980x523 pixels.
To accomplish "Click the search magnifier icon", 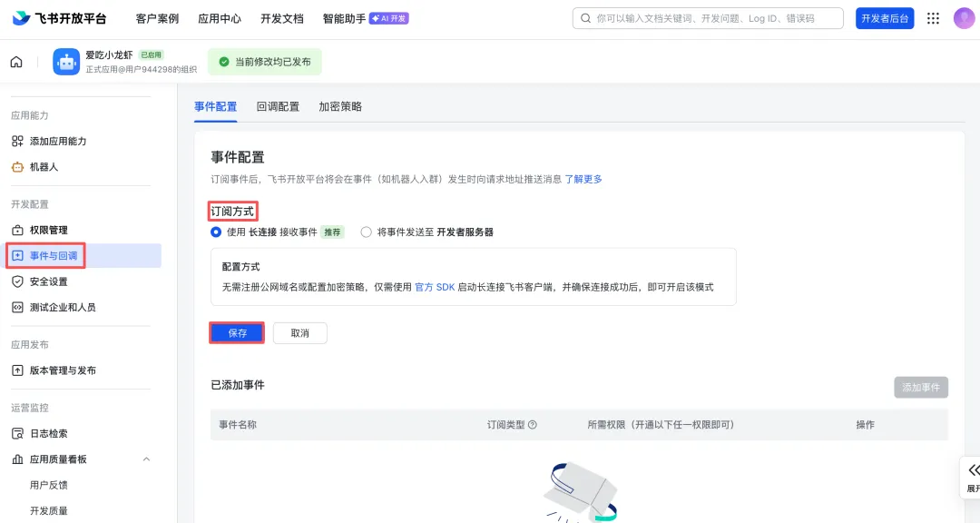I will tap(585, 18).
